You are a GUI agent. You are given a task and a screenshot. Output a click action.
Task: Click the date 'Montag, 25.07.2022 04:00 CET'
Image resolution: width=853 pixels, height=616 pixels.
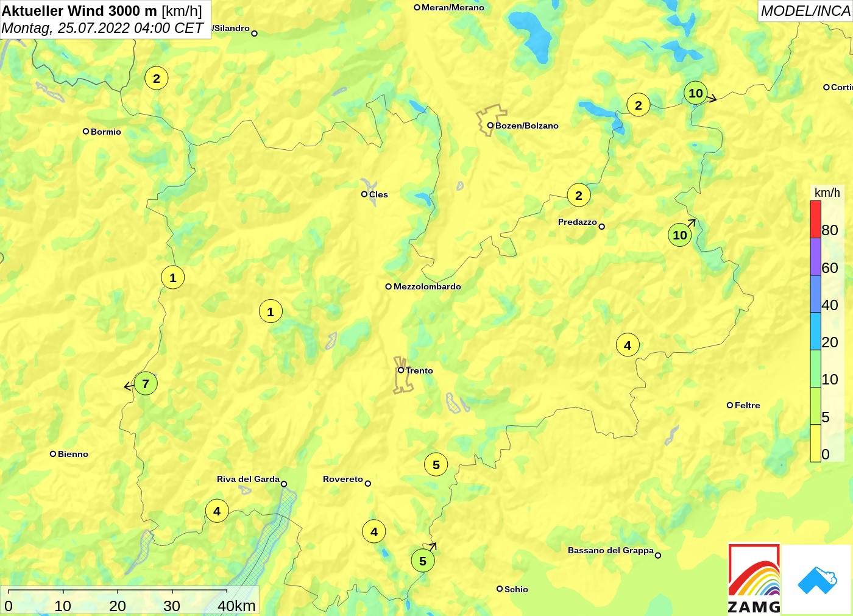click(x=102, y=28)
